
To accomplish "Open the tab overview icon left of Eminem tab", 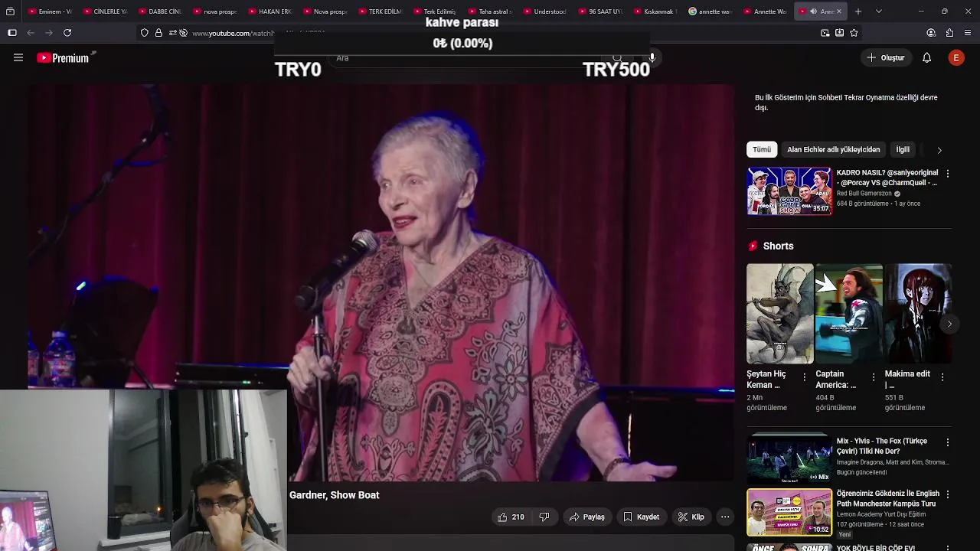I will click(x=10, y=11).
